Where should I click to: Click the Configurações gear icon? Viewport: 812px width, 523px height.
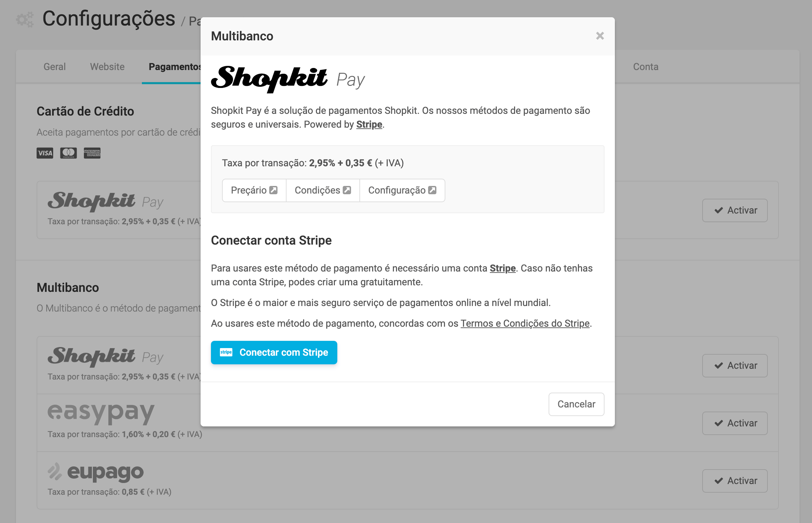25,19
